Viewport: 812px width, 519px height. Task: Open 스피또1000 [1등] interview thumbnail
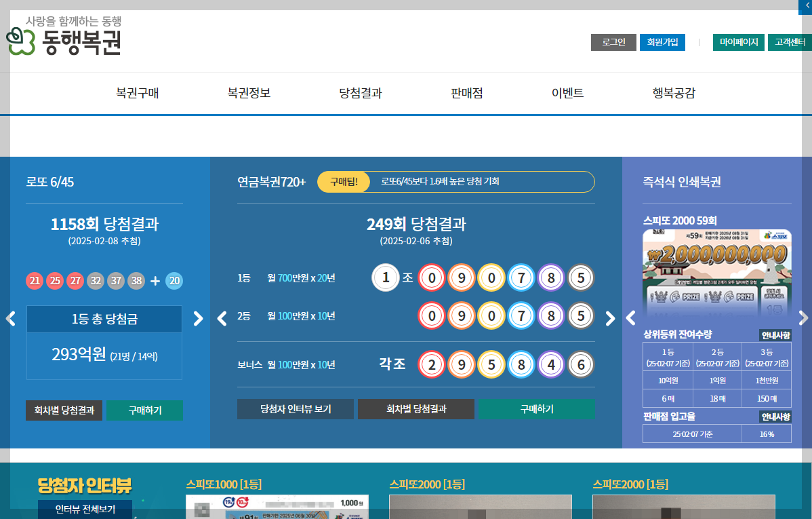277,507
